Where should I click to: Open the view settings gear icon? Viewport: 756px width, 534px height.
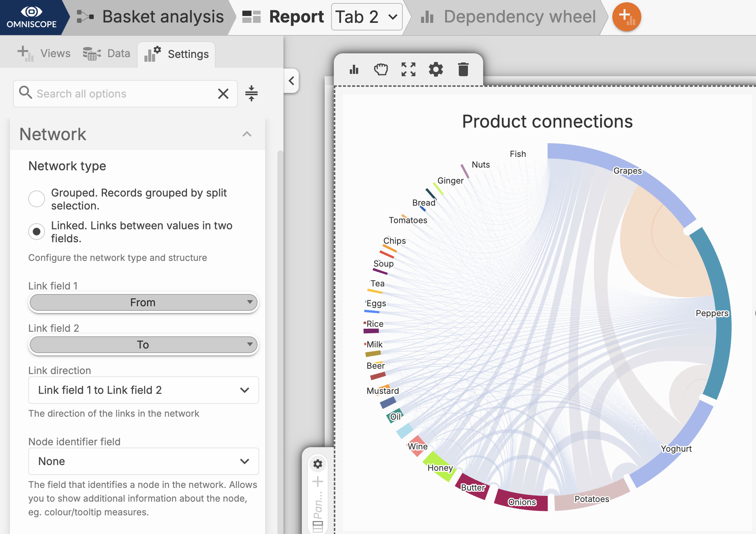coord(436,70)
